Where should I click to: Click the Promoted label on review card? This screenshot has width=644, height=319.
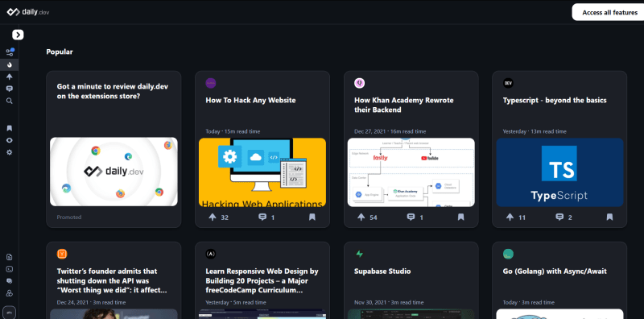point(69,217)
